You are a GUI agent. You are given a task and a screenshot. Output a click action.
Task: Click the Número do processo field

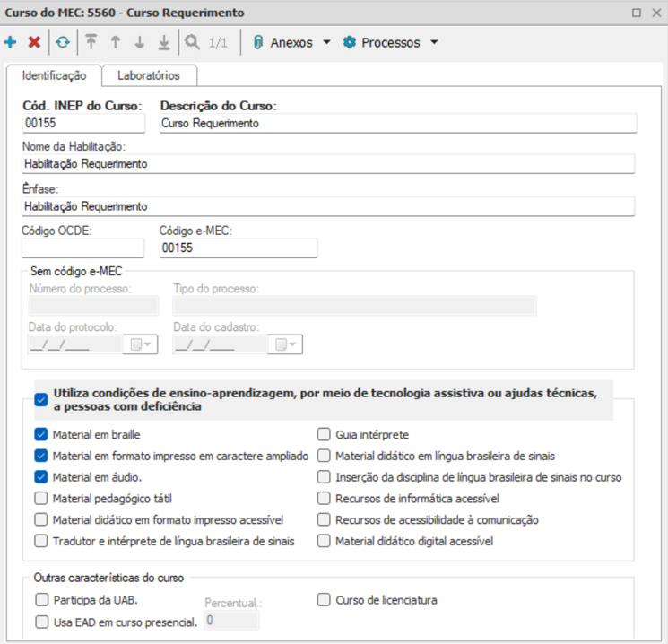tap(94, 306)
